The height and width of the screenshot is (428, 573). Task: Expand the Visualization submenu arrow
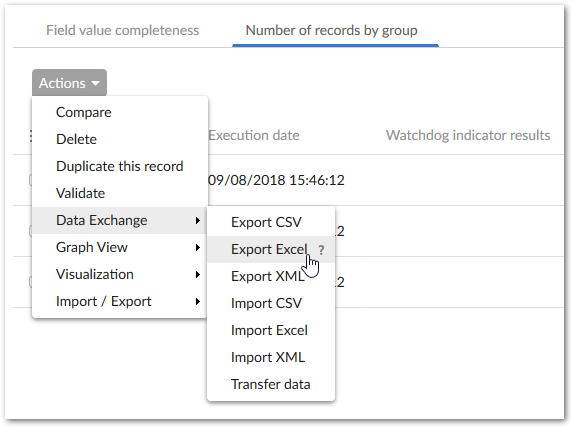click(x=197, y=274)
